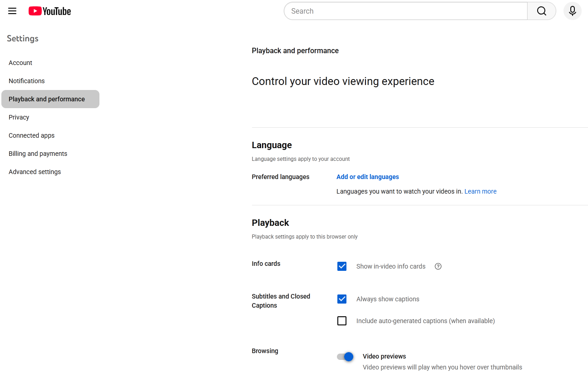
Task: Go to Notifications settings
Action: [27, 81]
